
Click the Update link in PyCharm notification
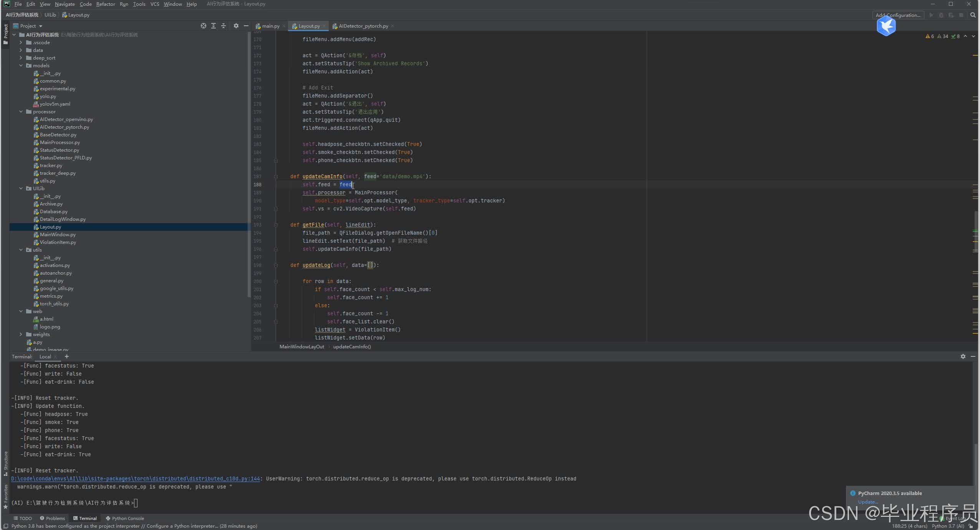(867, 502)
